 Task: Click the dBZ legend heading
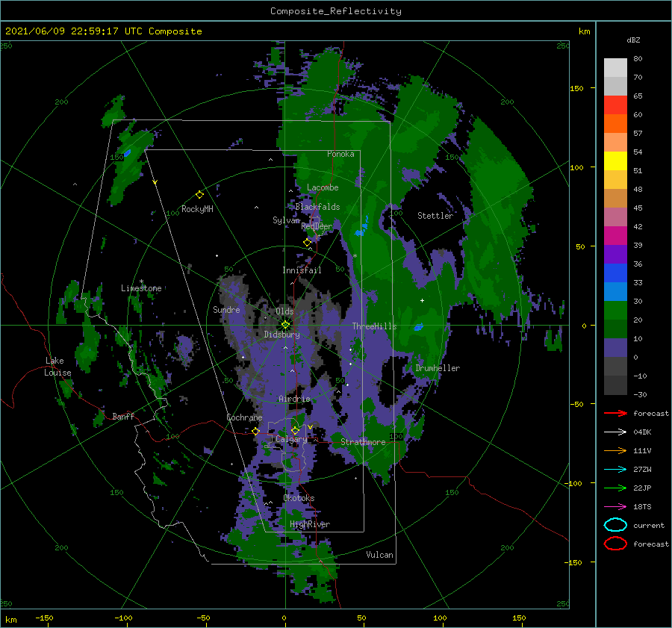click(633, 40)
